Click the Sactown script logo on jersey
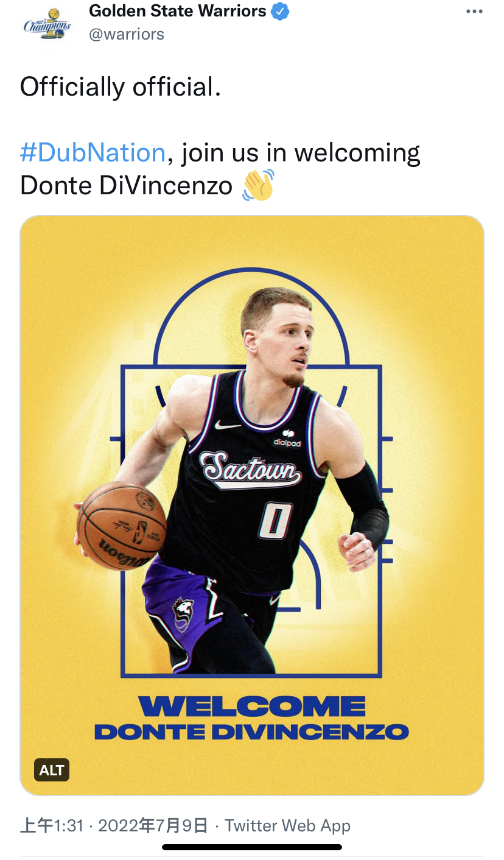504x860 pixels. [251, 470]
